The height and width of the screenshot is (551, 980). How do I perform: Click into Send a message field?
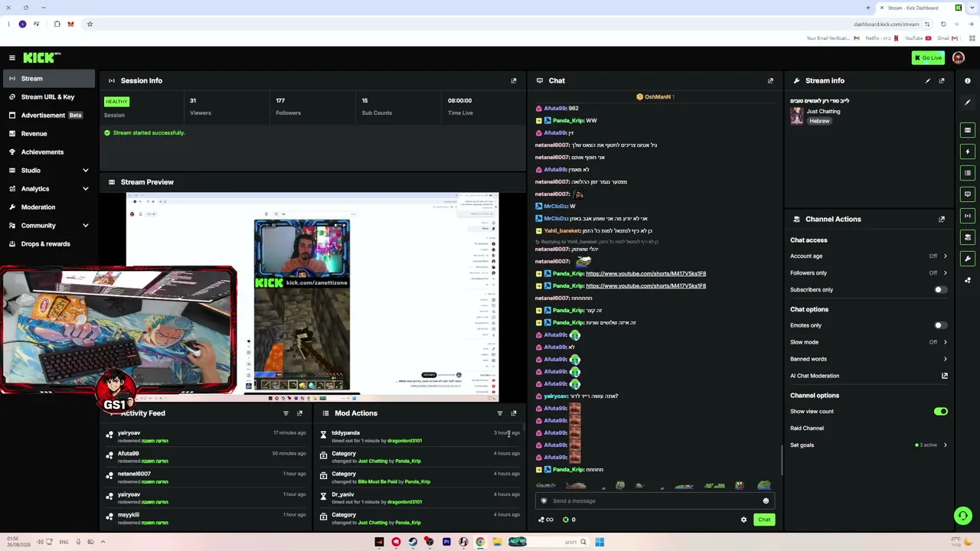point(655,501)
